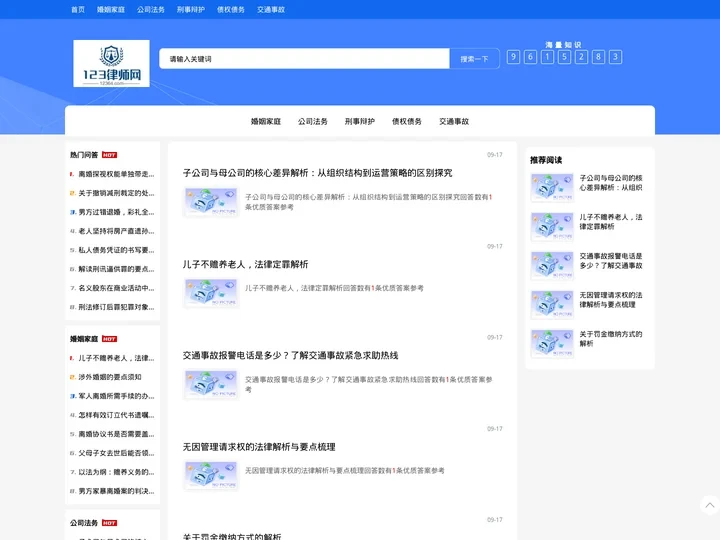Click the 123律师网 logo

[111, 63]
